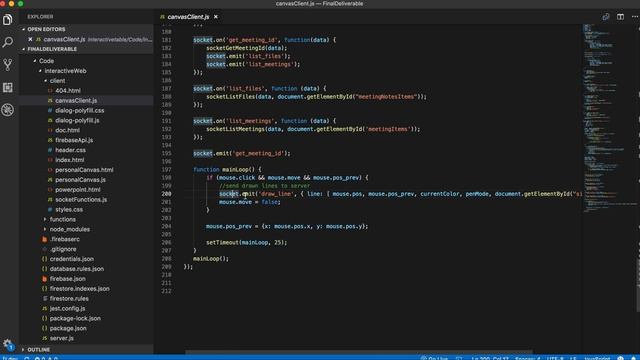Open firebase.json file
Screen dimensions: 640x360
pos(67,279)
